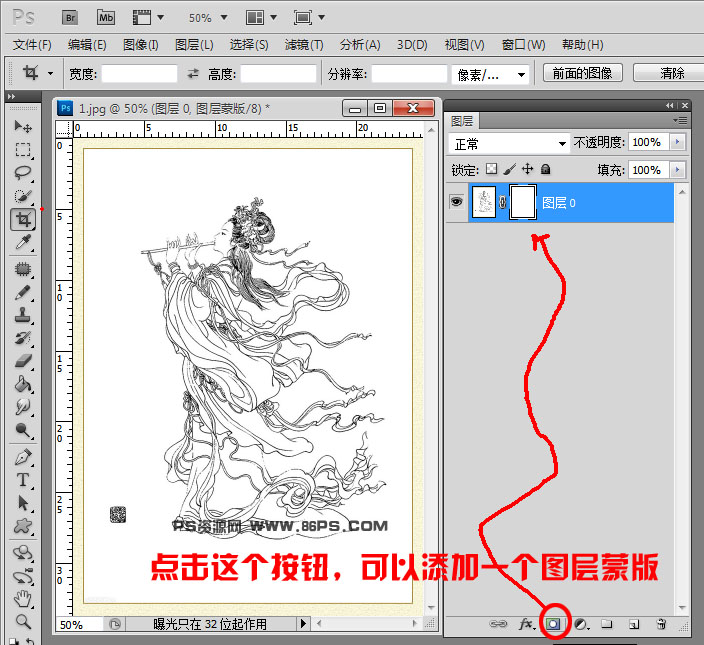The image size is (704, 645).
Task: Select the Spot Healing Brush tool
Action: [x=23, y=269]
